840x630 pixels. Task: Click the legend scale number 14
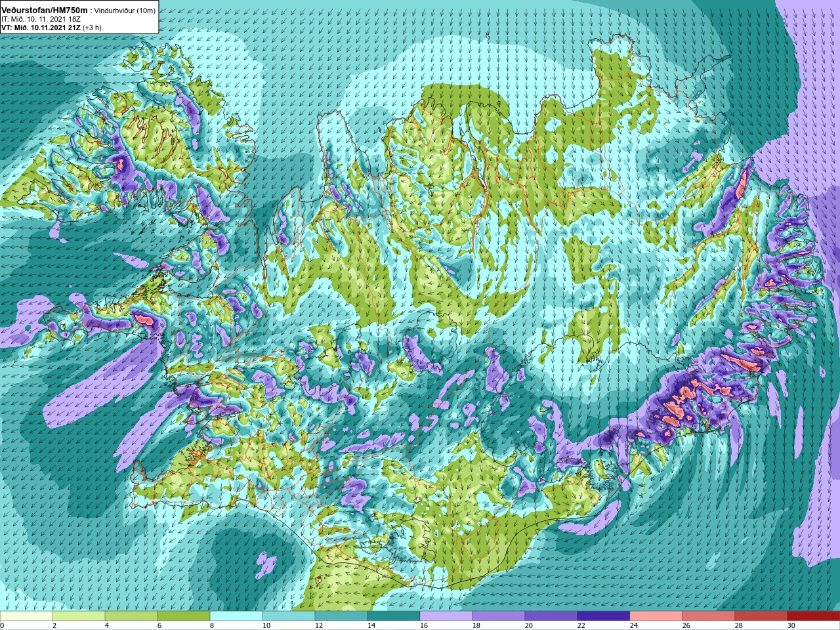(371, 625)
